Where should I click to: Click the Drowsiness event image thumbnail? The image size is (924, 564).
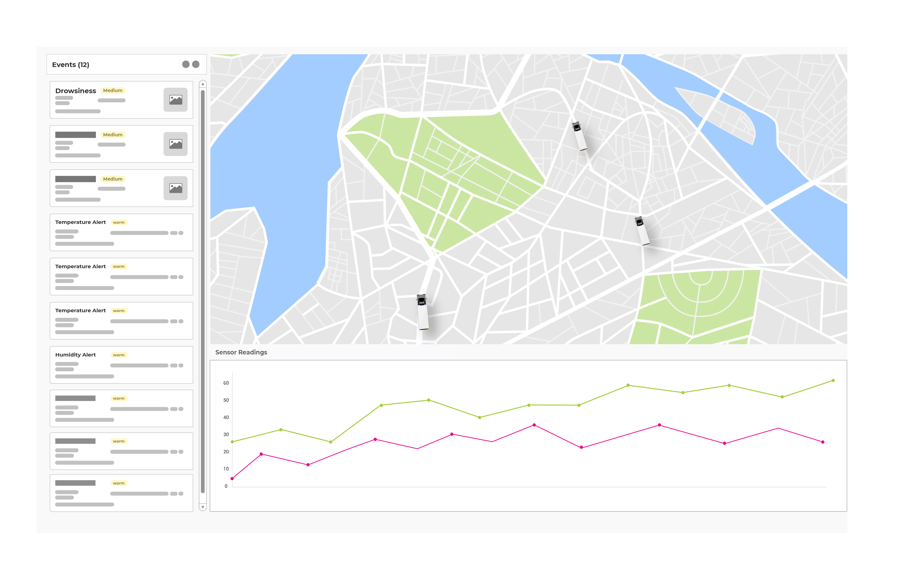(175, 100)
